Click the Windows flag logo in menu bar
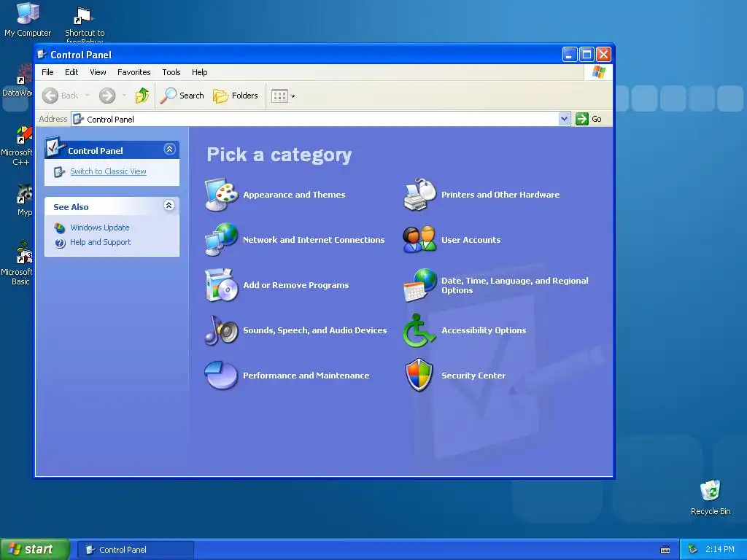Viewport: 747px width, 560px height. coord(598,72)
